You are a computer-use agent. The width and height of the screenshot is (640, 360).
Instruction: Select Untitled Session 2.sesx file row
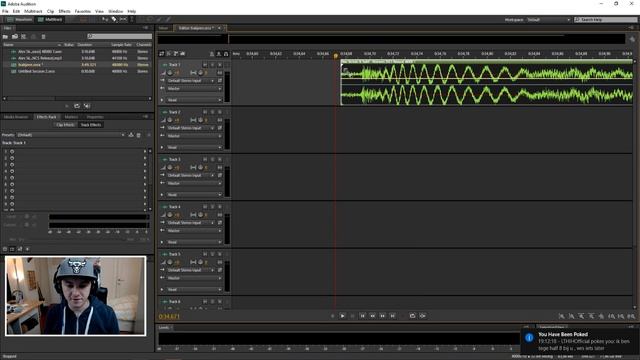pyautogui.click(x=77, y=71)
